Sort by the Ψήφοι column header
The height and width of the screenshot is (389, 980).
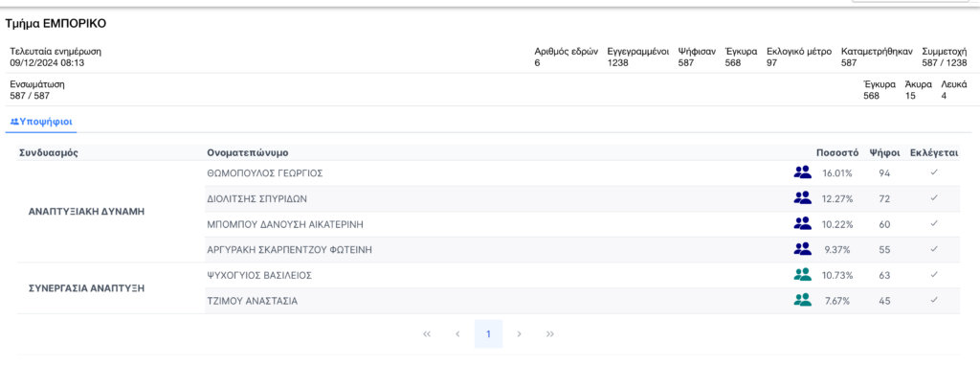[x=883, y=152]
